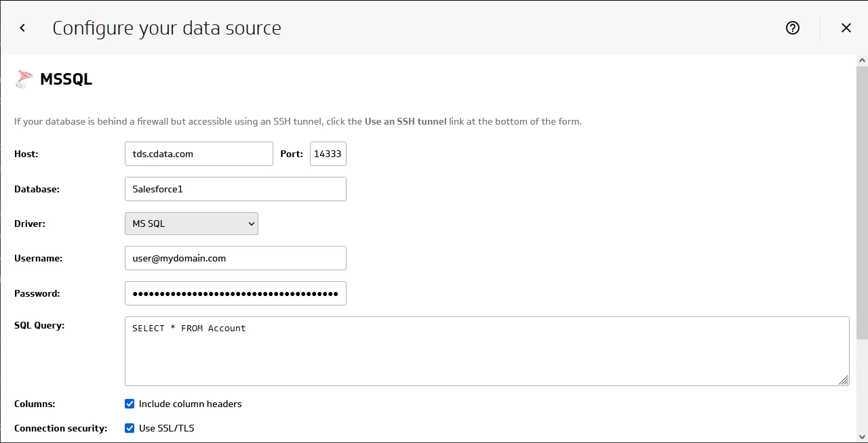The width and height of the screenshot is (868, 443).
Task: Go back using the left arrow icon
Action: pyautogui.click(x=22, y=28)
